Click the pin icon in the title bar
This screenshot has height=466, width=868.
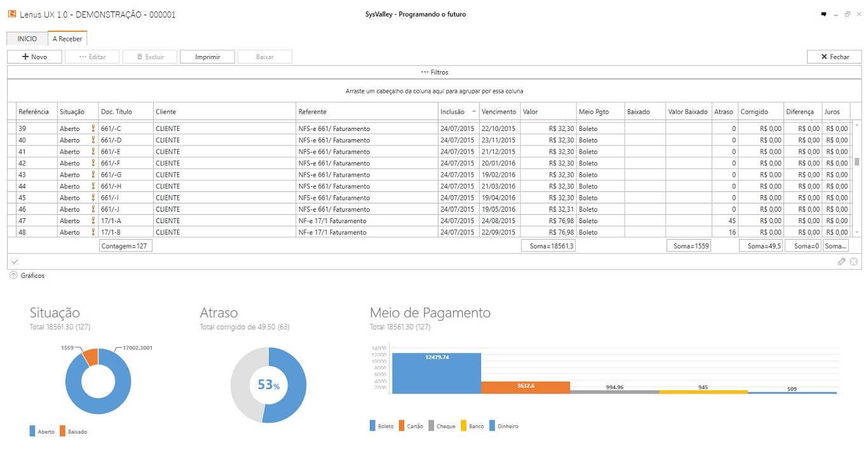[824, 14]
